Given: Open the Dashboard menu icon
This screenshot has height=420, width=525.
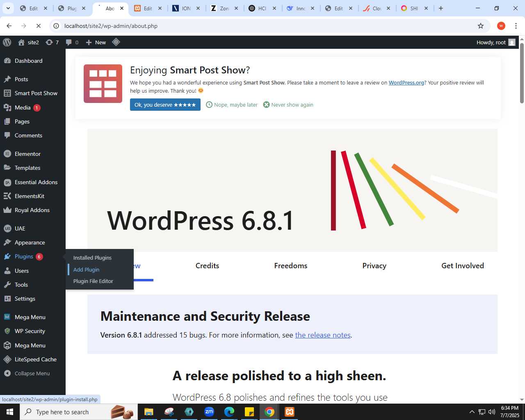Looking at the screenshot, I should (7, 61).
